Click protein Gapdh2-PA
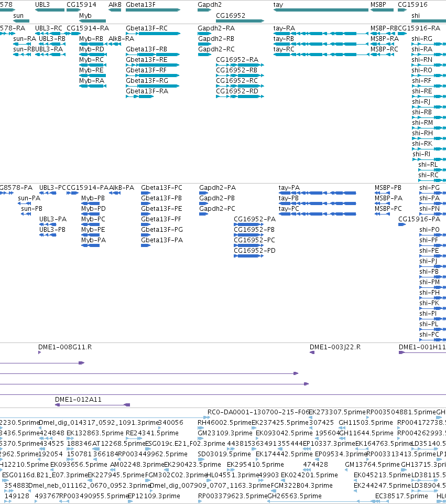 [203, 193]
